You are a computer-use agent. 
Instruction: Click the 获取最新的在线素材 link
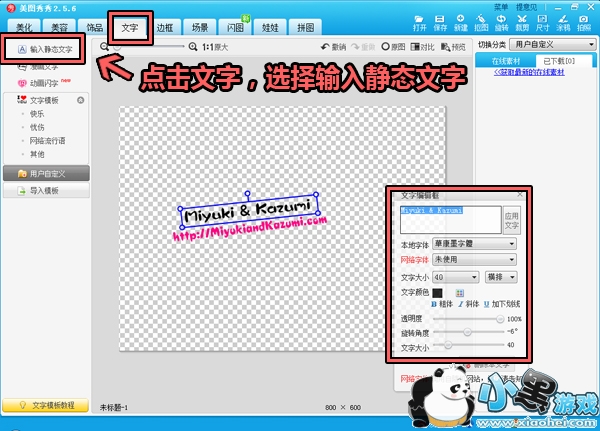point(529,72)
